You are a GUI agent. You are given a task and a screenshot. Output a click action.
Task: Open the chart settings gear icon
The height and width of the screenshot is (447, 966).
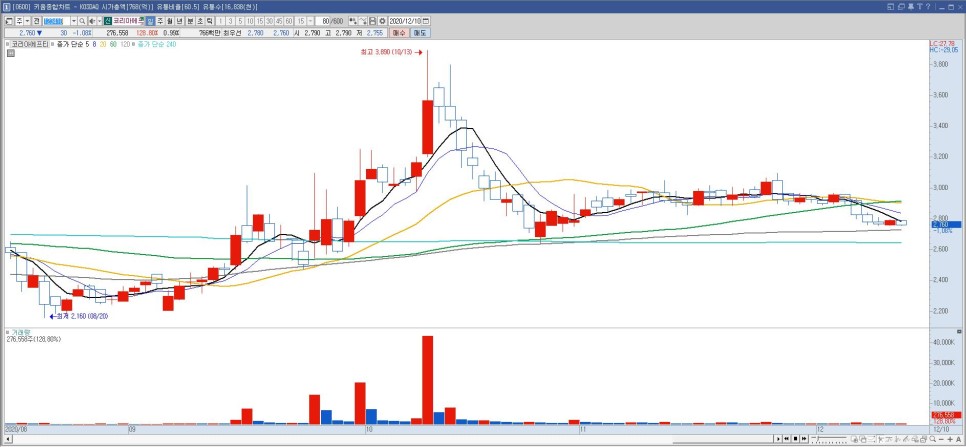(x=382, y=21)
